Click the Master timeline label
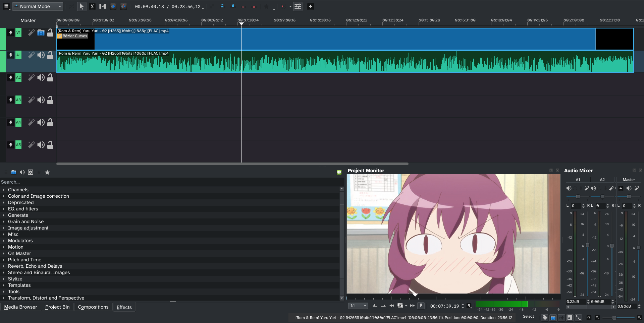The image size is (644, 323). point(28,20)
